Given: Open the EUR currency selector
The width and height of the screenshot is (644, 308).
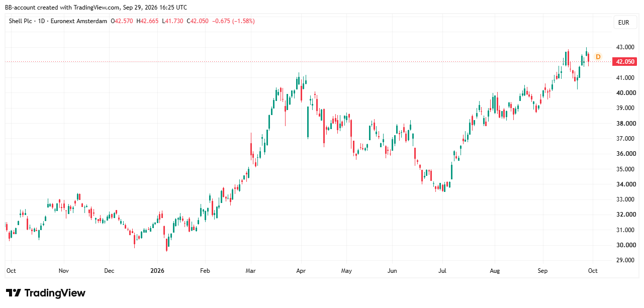Looking at the screenshot, I should [x=624, y=23].
